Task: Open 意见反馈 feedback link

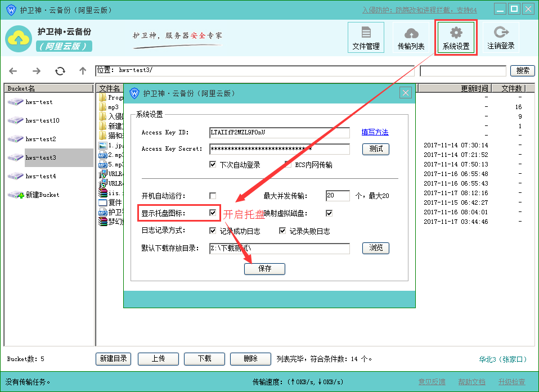Action: (x=432, y=382)
